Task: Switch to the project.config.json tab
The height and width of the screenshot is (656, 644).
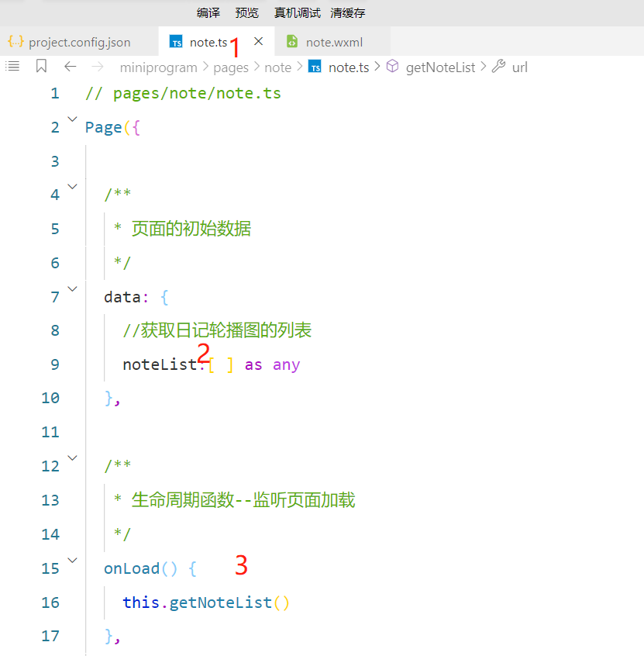Action: click(x=79, y=42)
